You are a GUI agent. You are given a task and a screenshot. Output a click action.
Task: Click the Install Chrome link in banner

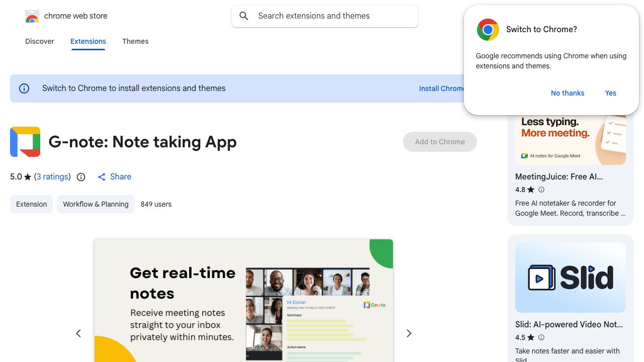(442, 88)
